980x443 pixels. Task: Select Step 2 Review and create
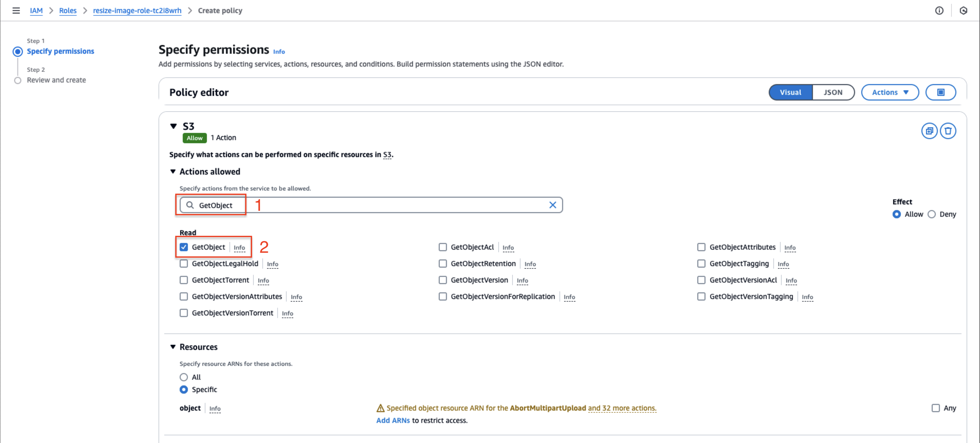click(x=56, y=80)
